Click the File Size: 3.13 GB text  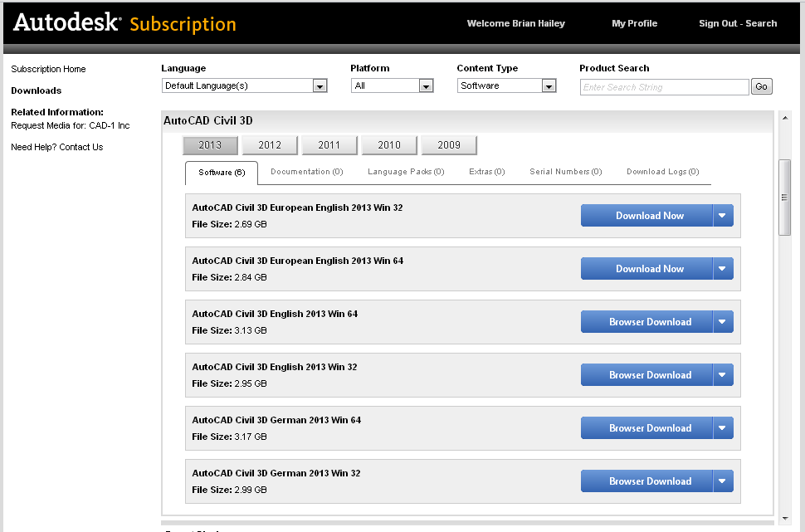(230, 330)
